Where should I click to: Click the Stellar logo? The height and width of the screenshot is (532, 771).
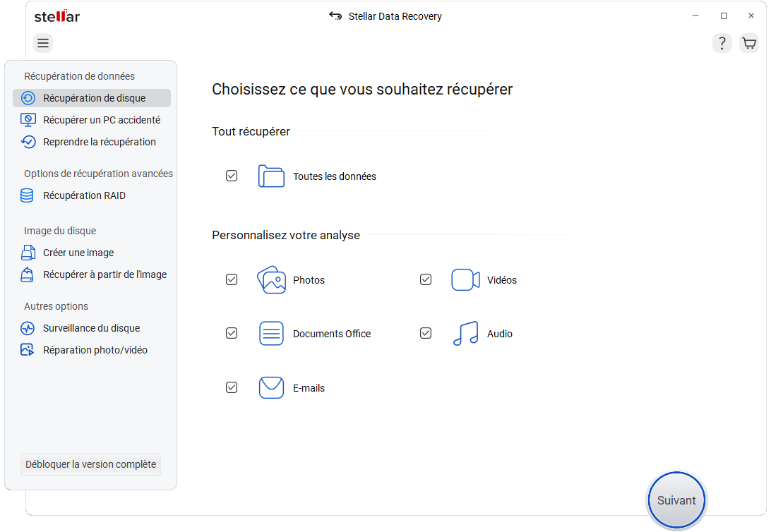point(57,16)
